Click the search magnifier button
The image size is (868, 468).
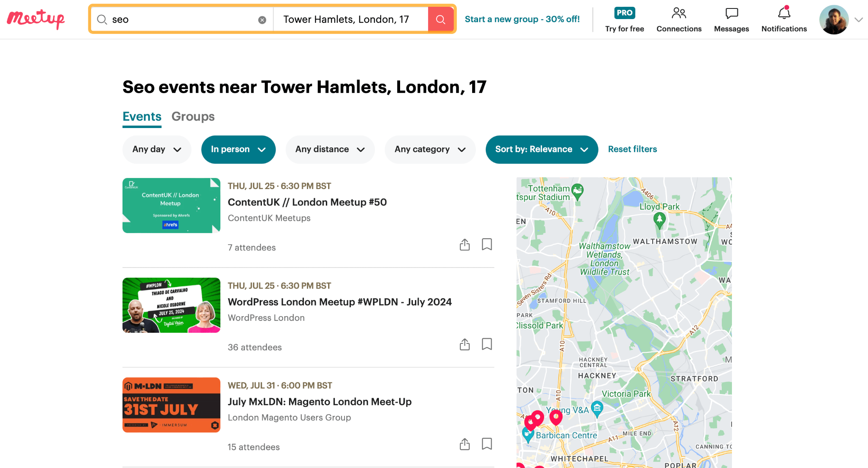pos(440,19)
